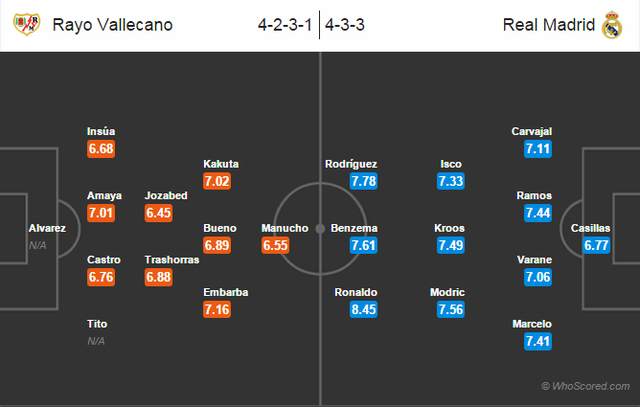Select Embarba's 7.16 rating badge
Image resolution: width=640 pixels, height=407 pixels.
[x=217, y=309]
